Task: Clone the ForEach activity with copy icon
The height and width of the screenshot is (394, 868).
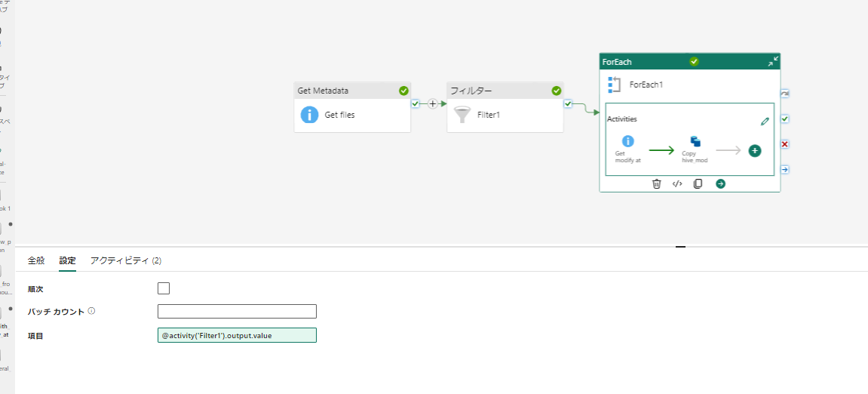Action: click(x=698, y=184)
